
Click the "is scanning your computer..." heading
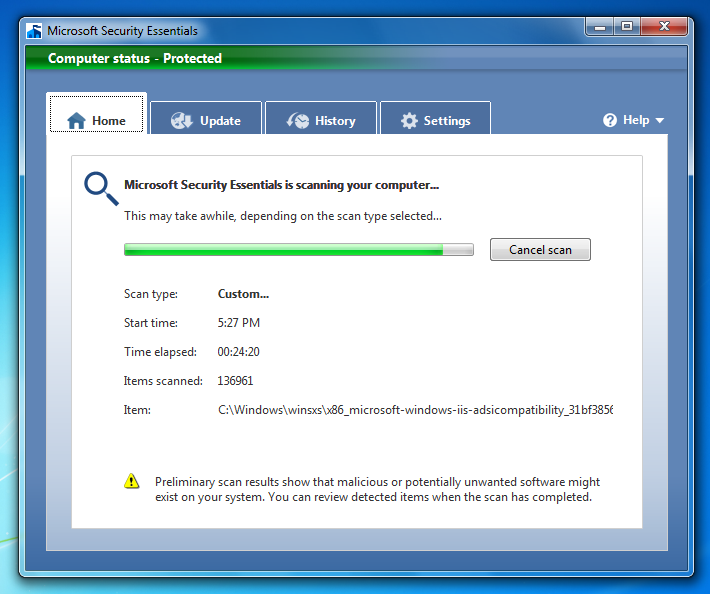[x=282, y=185]
